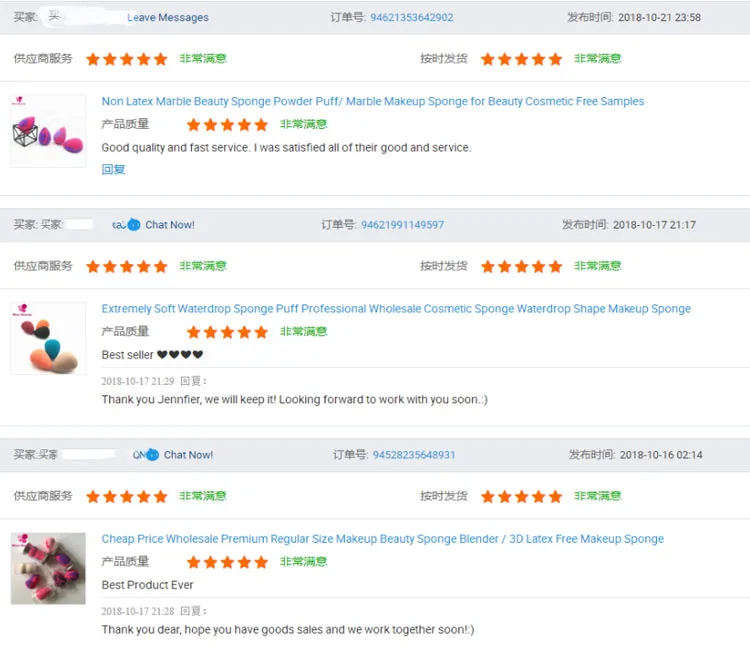Open order number 94621991149597
This screenshot has width=750, height=650.
tap(402, 225)
